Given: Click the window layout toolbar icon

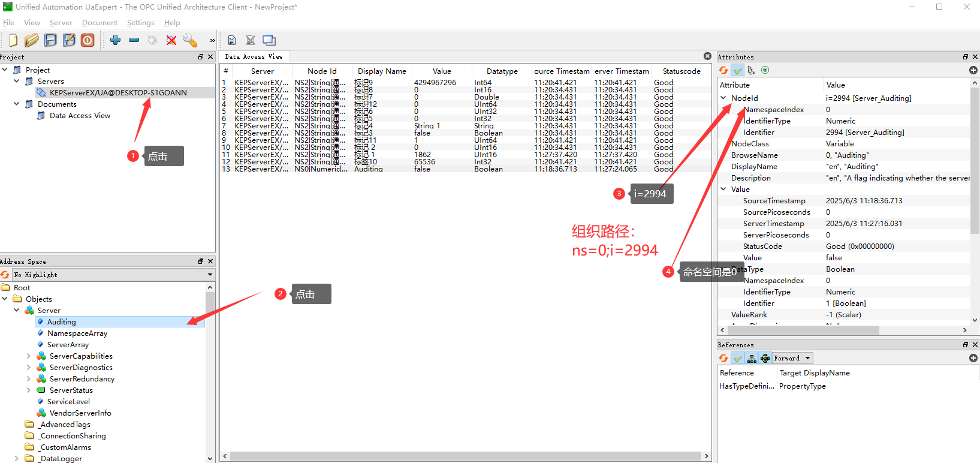Looking at the screenshot, I should 269,40.
